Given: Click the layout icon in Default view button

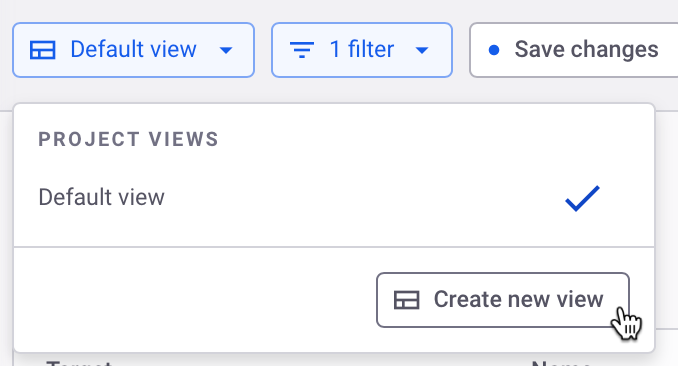Looking at the screenshot, I should [x=42, y=50].
